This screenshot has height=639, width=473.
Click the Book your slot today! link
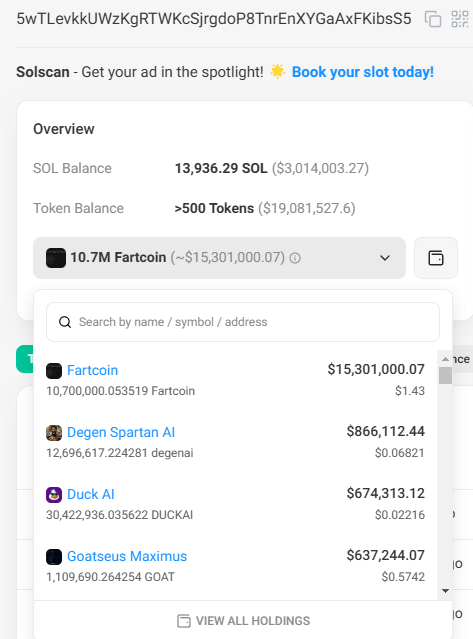tap(363, 72)
